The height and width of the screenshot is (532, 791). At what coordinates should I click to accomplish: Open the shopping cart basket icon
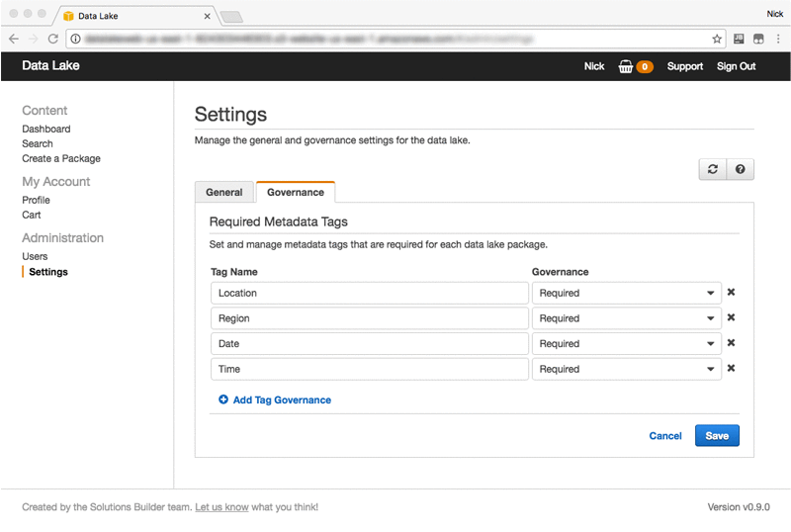tap(626, 66)
